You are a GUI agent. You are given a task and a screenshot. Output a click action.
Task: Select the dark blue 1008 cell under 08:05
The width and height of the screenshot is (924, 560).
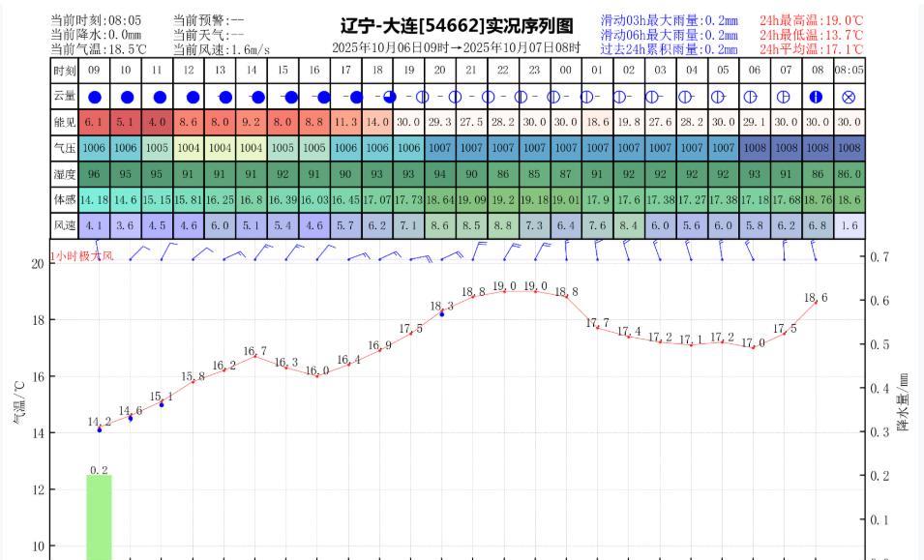click(849, 148)
